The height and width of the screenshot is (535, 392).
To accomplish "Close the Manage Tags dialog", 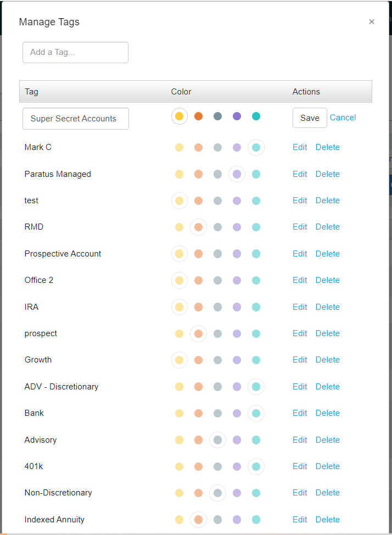I will tap(372, 22).
